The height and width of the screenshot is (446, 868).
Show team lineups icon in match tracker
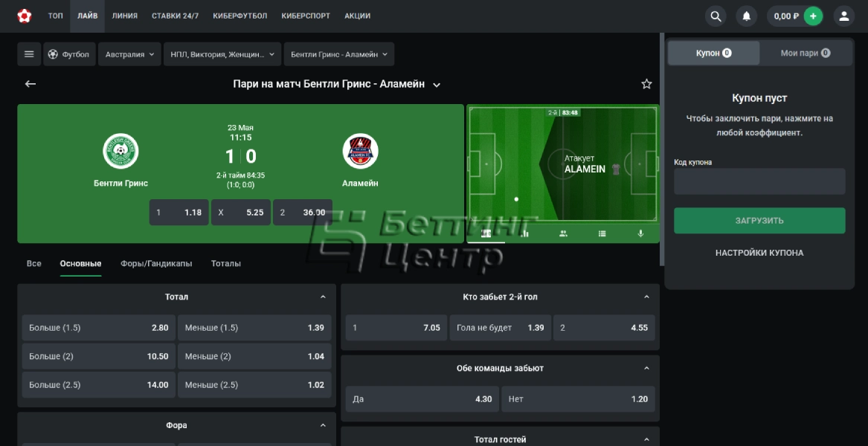click(x=563, y=233)
